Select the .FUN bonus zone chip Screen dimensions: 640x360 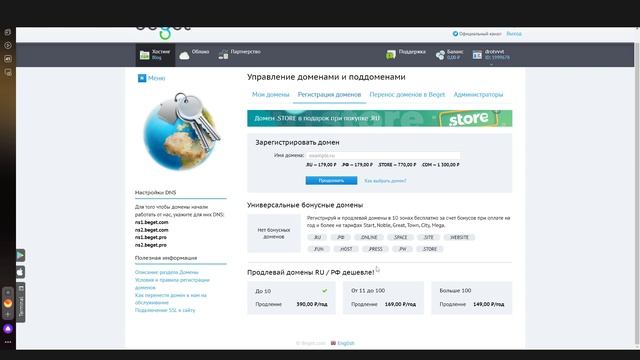coord(319,249)
